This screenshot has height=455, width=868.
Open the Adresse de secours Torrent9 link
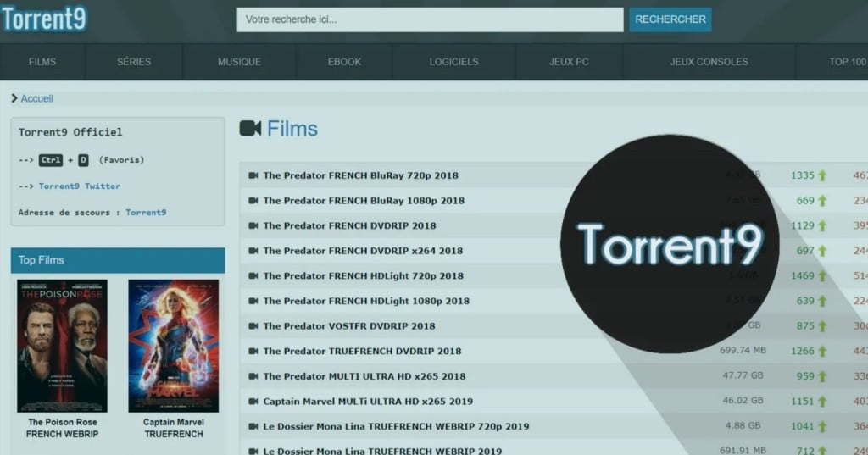[146, 212]
